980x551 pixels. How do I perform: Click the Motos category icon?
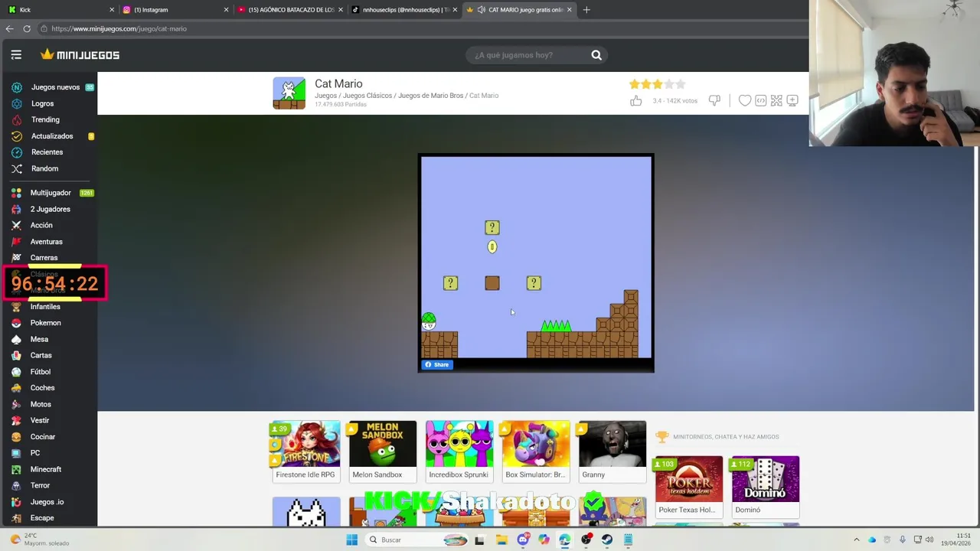click(x=16, y=404)
